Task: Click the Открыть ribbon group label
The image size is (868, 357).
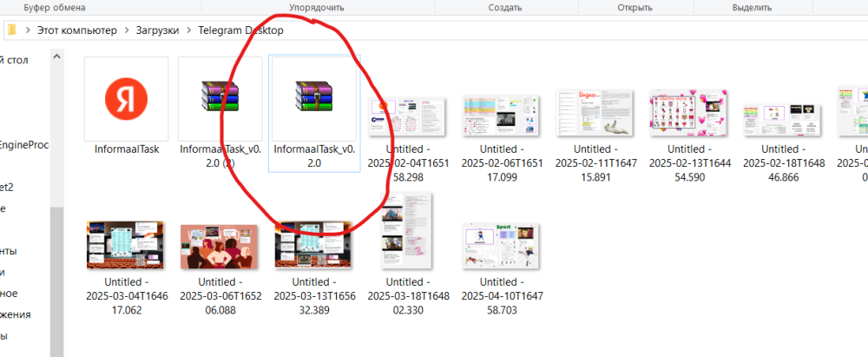Action: tap(635, 8)
